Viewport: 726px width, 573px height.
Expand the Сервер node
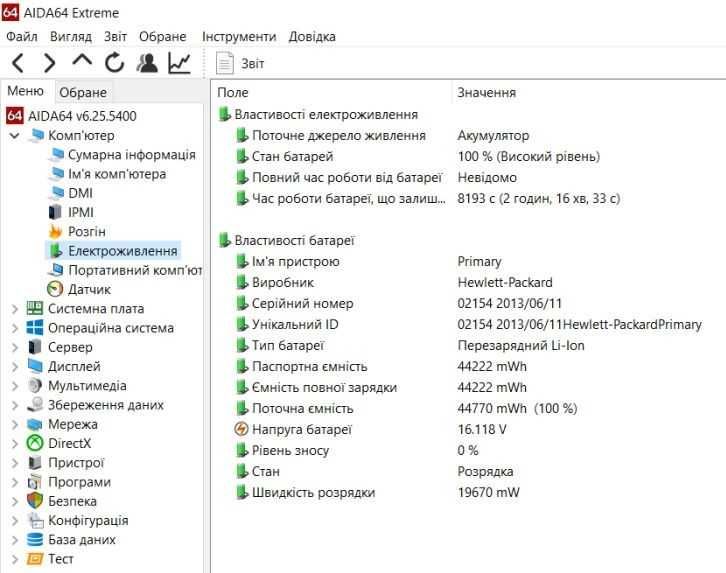14,347
